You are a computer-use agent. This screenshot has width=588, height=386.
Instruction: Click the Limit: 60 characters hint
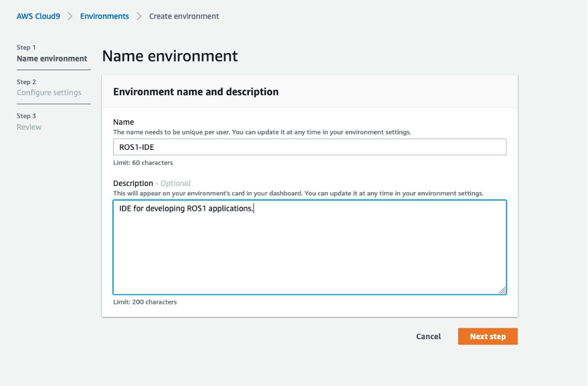(x=143, y=163)
